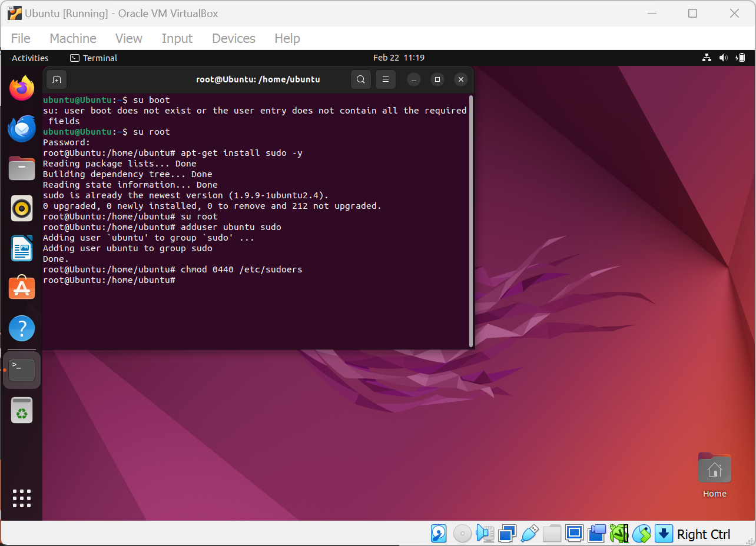Click VirtualBox display indicator icon
Screen dimensions: 756x546
(x=574, y=534)
